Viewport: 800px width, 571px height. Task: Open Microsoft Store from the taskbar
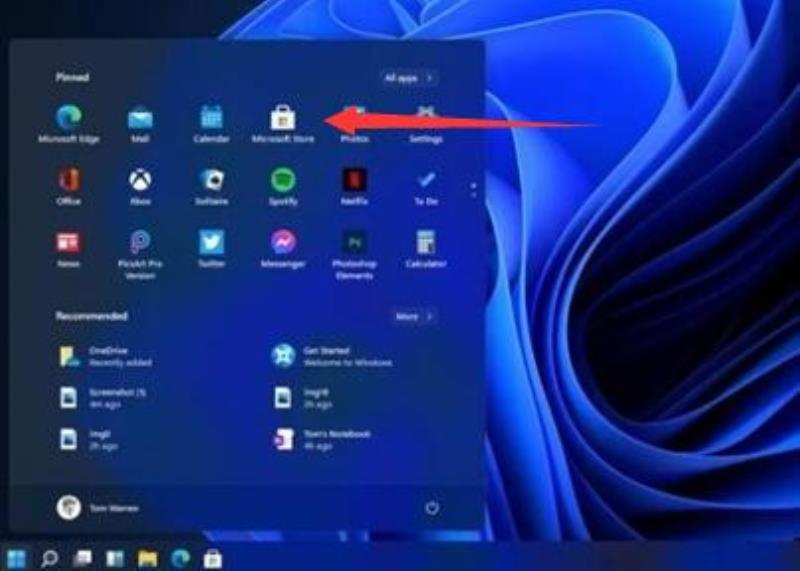pyautogui.click(x=213, y=559)
